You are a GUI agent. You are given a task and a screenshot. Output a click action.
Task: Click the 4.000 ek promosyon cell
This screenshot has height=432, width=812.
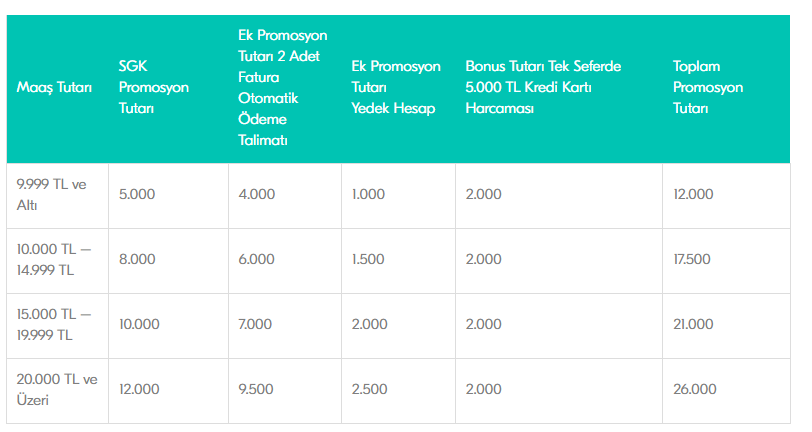point(256,194)
